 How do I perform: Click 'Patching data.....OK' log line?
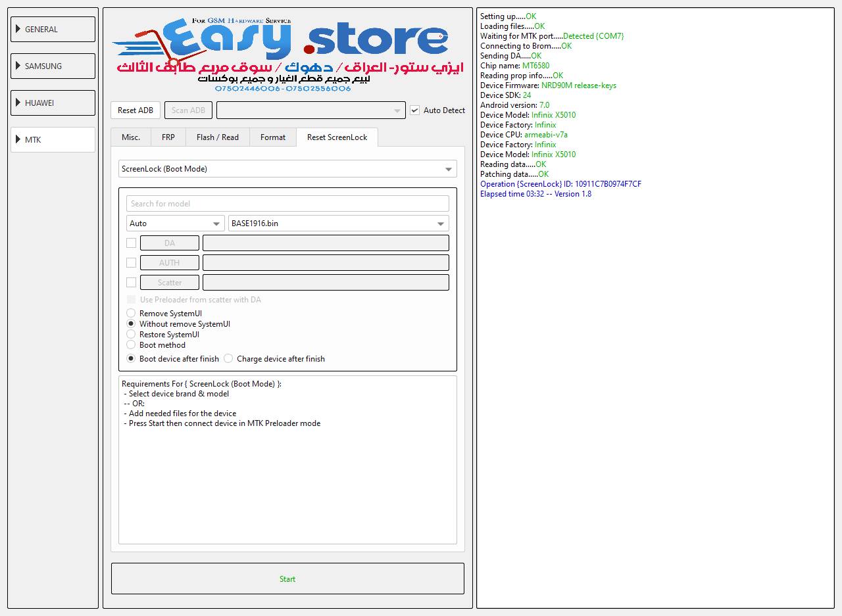514,174
